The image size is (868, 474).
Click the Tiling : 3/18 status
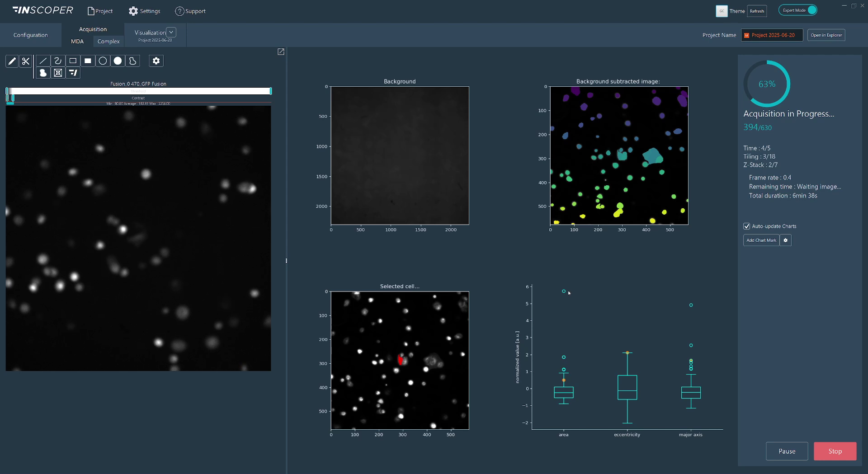point(759,157)
